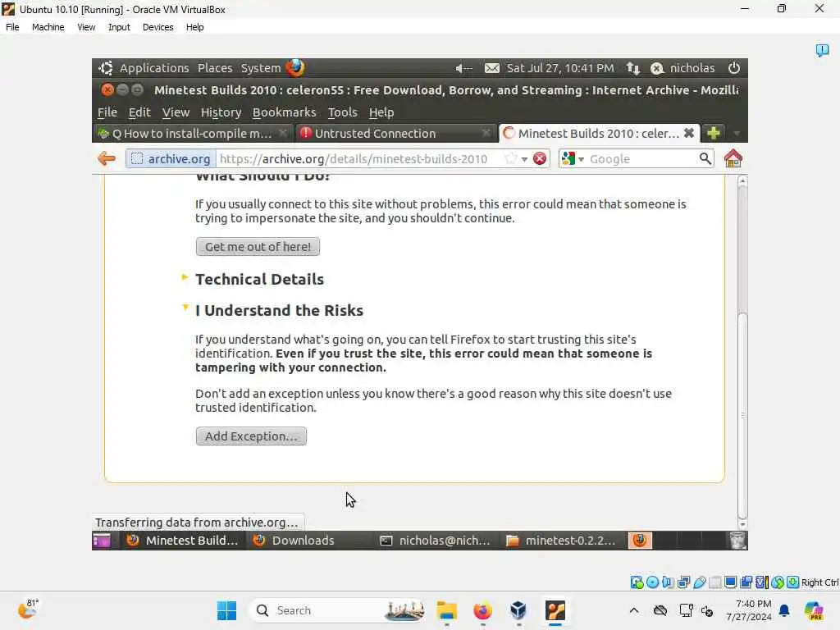Screen dimensions: 840x630
Task: Switch to nicholas@nich terminal window
Action: point(436,541)
